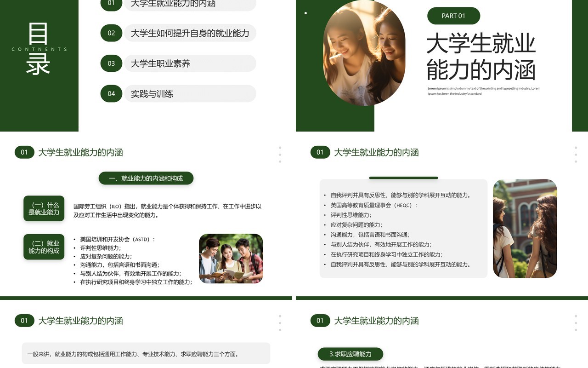Click the 02 badge in the contents list
The height and width of the screenshot is (368, 588).
(x=111, y=33)
